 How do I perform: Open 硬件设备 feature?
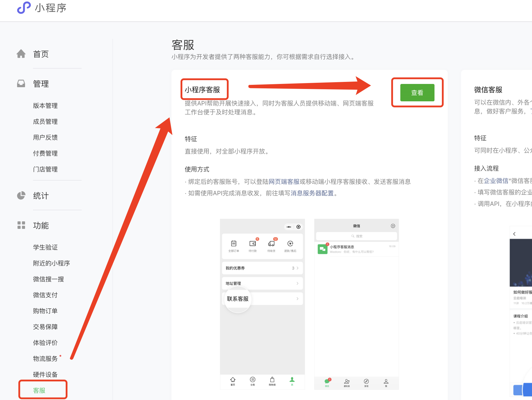tap(45, 375)
